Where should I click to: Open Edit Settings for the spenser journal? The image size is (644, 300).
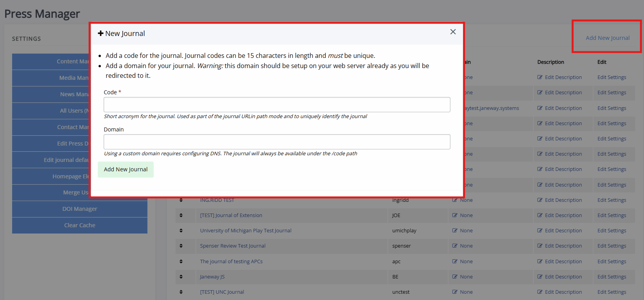pos(612,246)
